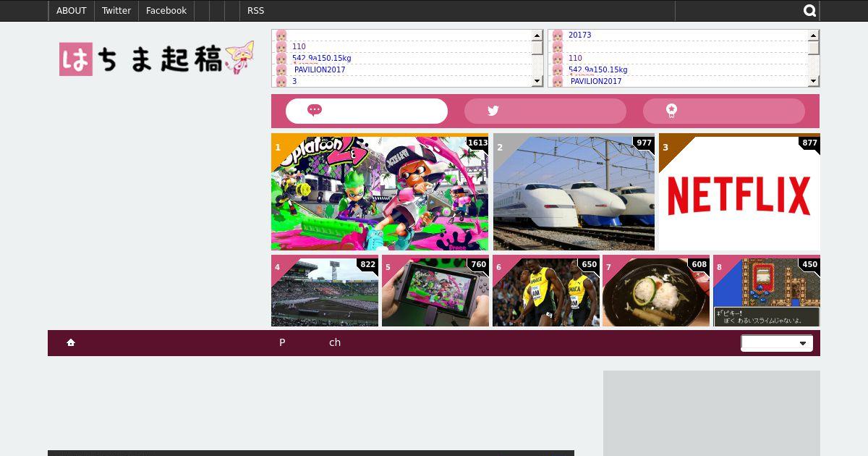The image size is (868, 456).
Task: Open the '110' entry in left list
Action: click(299, 46)
